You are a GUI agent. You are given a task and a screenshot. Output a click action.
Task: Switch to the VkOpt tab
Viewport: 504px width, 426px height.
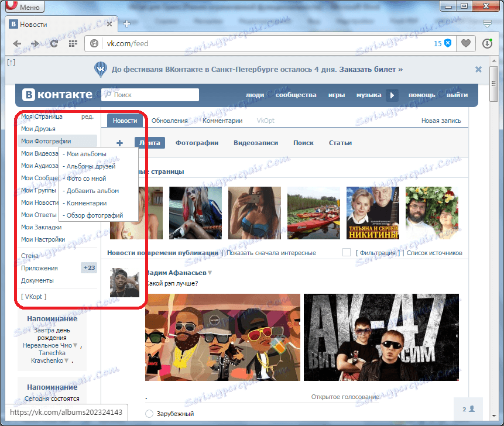[x=266, y=121]
